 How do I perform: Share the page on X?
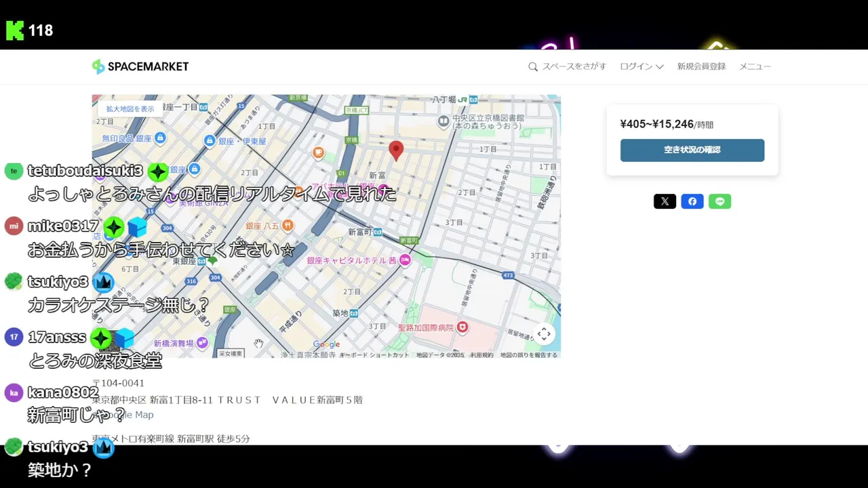pyautogui.click(x=665, y=201)
